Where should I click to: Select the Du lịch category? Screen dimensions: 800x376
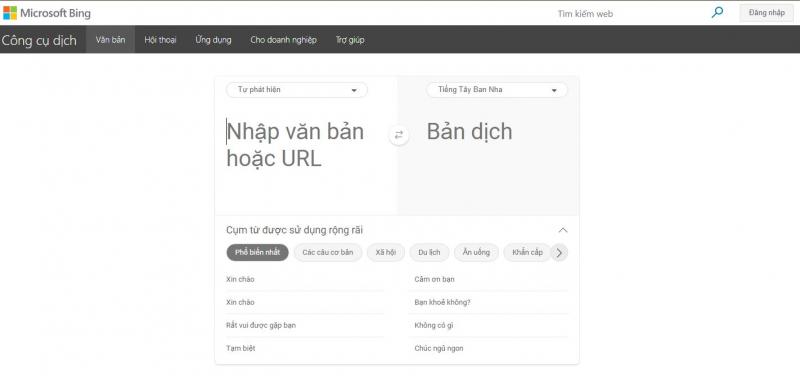429,253
